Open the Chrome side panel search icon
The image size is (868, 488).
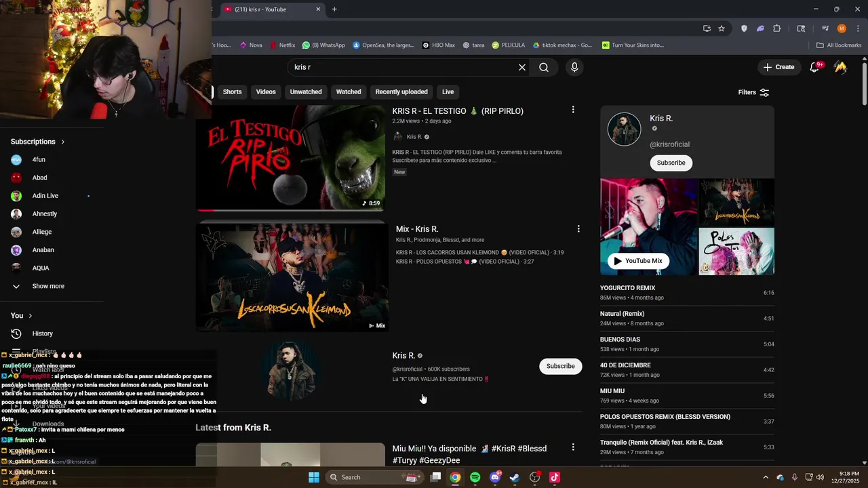click(801, 28)
